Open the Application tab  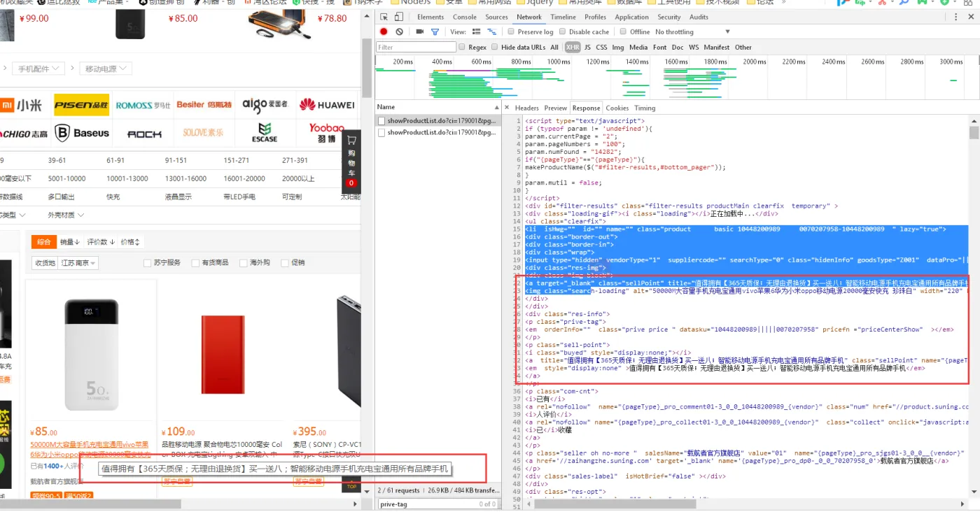click(631, 17)
